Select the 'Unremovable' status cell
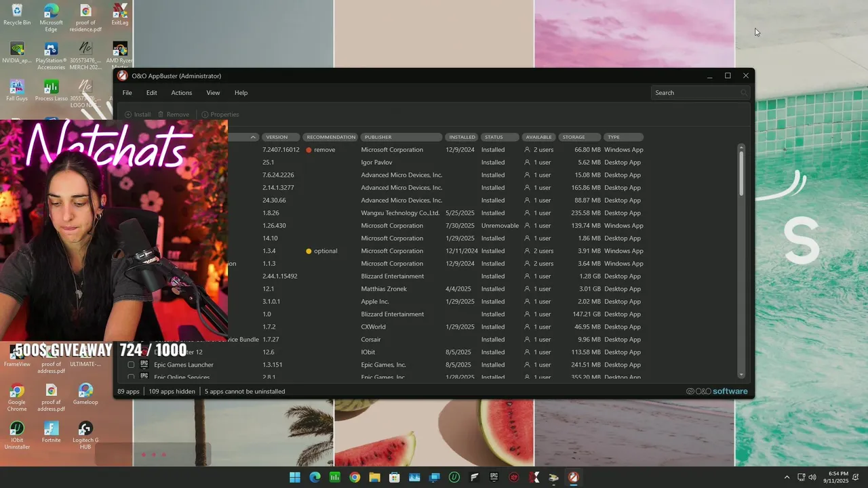Screen dimensions: 868x488 [x=500, y=226]
